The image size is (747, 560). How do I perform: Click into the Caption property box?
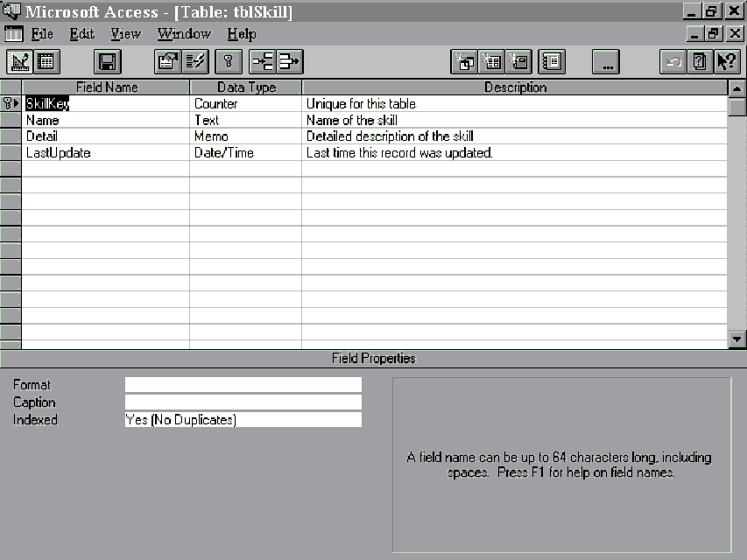[x=243, y=402]
